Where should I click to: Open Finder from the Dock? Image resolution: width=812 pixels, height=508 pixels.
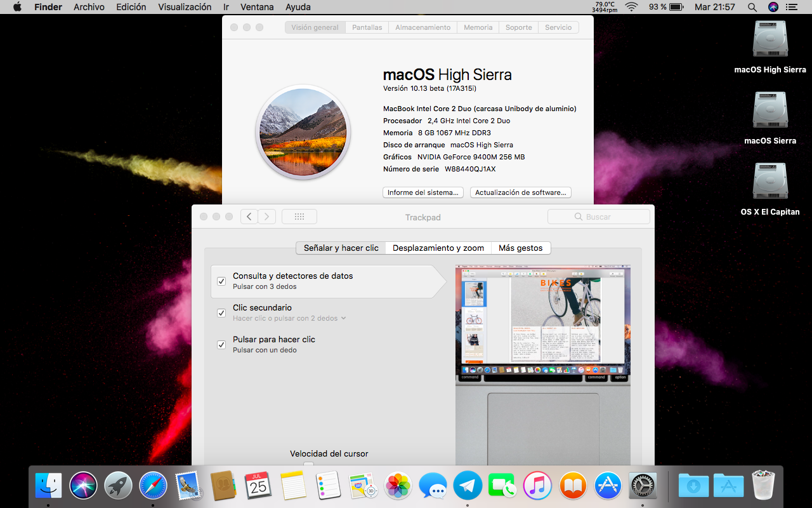tap(49, 486)
